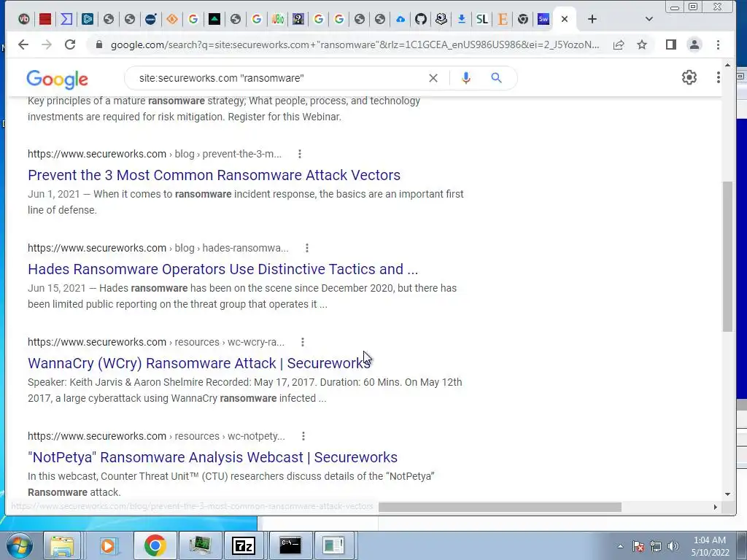Close the current active tab
The image size is (747, 560).
pyautogui.click(x=565, y=19)
